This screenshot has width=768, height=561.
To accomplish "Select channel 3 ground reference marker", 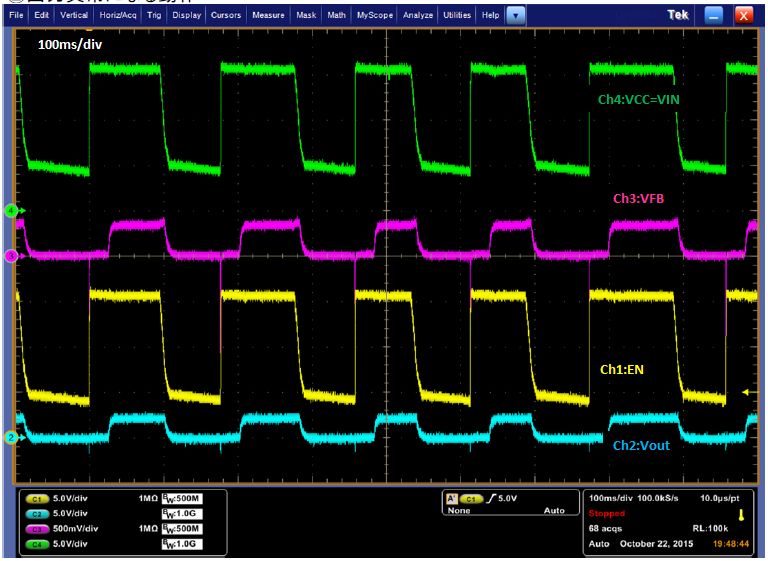I will pos(13,256).
